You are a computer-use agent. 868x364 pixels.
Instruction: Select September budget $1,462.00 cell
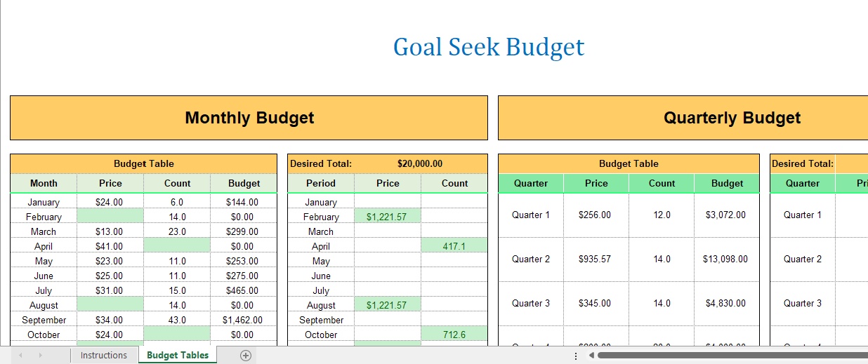pyautogui.click(x=243, y=320)
